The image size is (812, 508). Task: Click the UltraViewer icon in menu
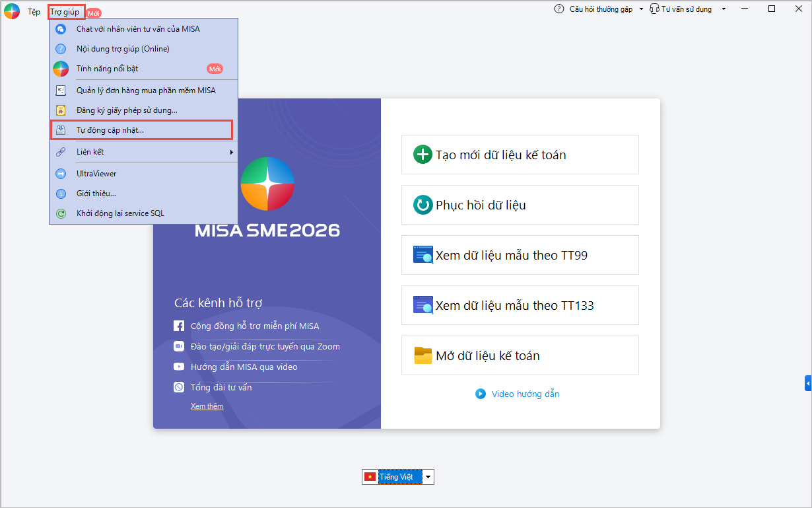(x=61, y=174)
